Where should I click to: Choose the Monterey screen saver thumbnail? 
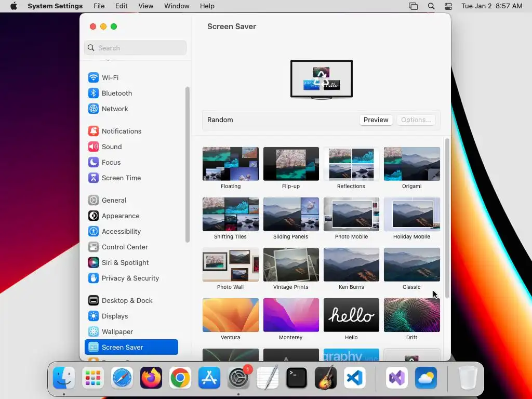[x=291, y=315]
